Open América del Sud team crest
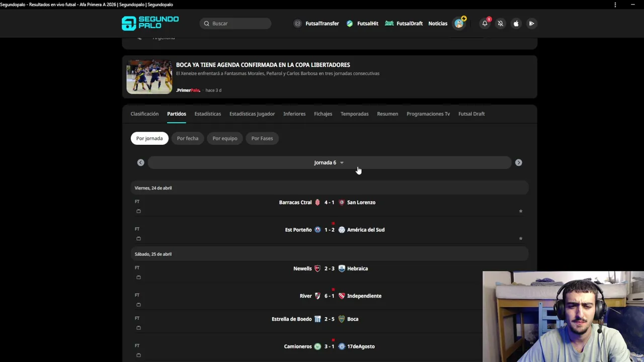The height and width of the screenshot is (362, 644). click(x=342, y=230)
